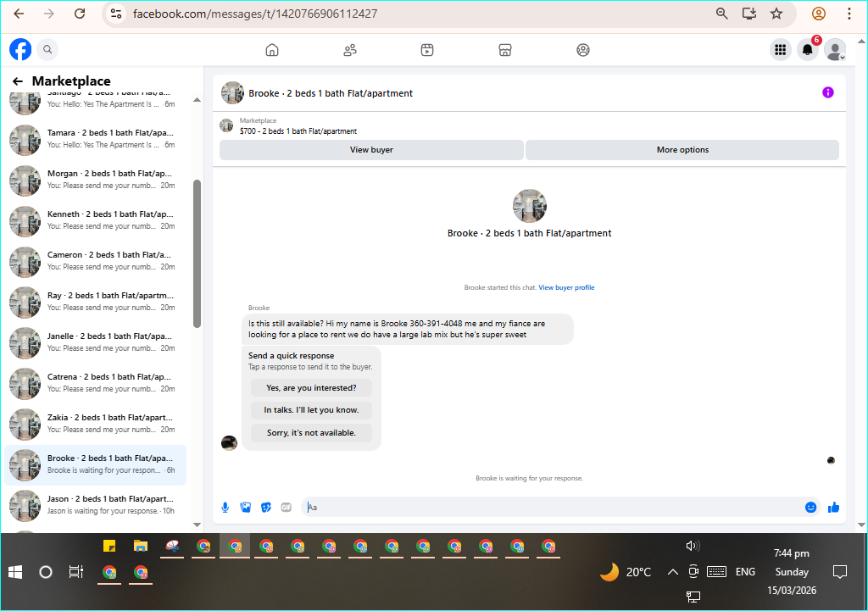The image size is (868, 611).
Task: Send a voice clip with microphone icon
Action: tap(225, 507)
